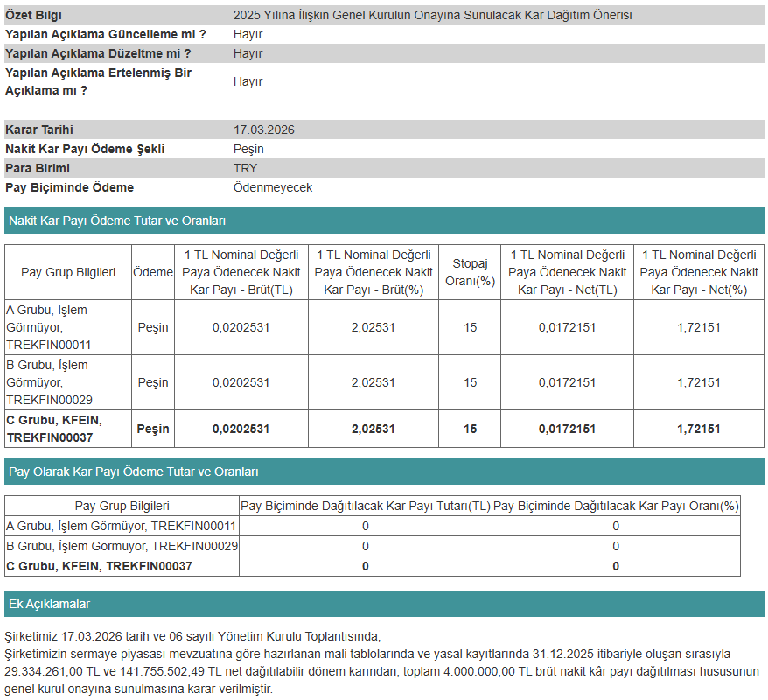Click "Pay Biçiminde Dağıtılacak Kar Payı Oranı(%)" header
Viewport: 768px width, 700px height.
616,506
